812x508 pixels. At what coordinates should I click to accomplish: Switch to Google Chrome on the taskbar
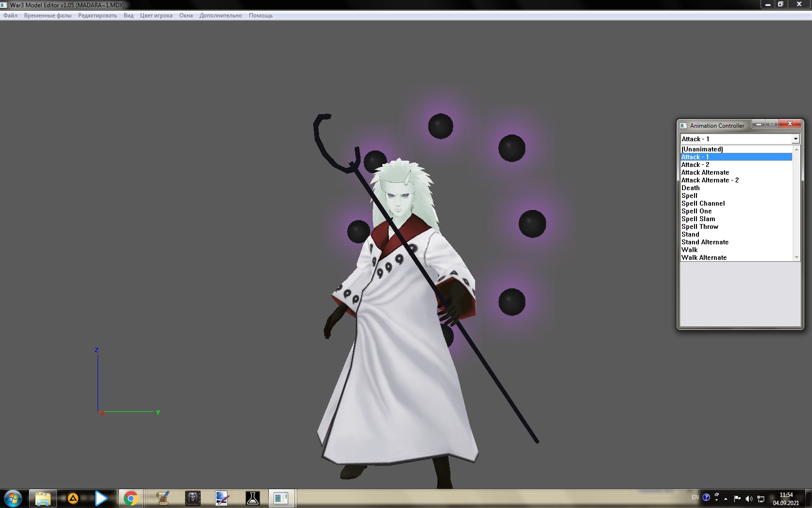coord(130,498)
